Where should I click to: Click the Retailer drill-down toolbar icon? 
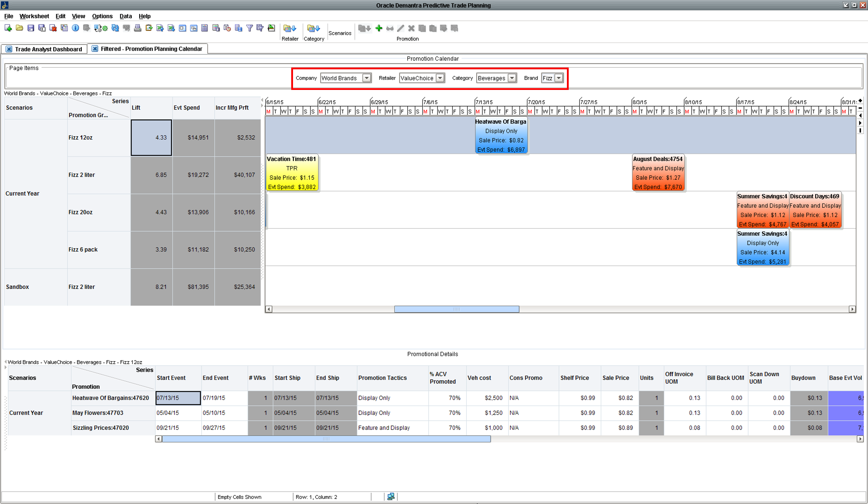coord(290,29)
